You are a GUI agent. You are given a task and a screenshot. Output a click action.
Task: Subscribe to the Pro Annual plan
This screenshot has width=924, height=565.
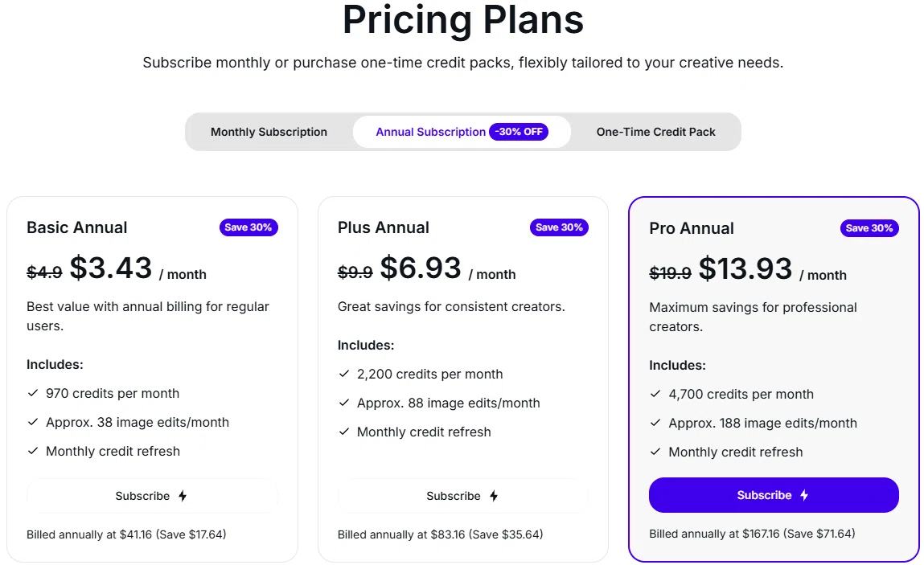[774, 495]
